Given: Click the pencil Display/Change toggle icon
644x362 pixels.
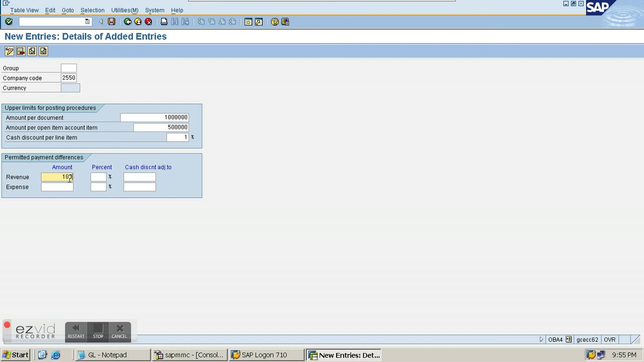Looking at the screenshot, I should pyautogui.click(x=9, y=51).
